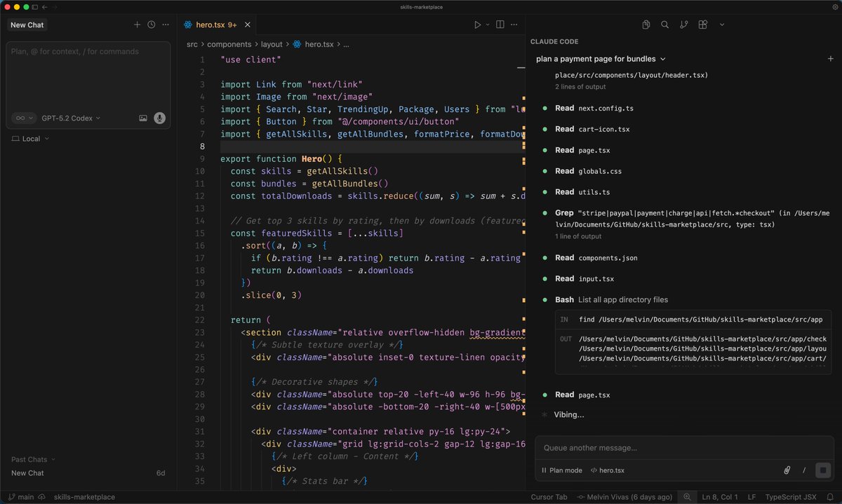Open GPT-5.2 Codex model dropdown
The height and width of the screenshot is (504, 842).
pyautogui.click(x=71, y=118)
